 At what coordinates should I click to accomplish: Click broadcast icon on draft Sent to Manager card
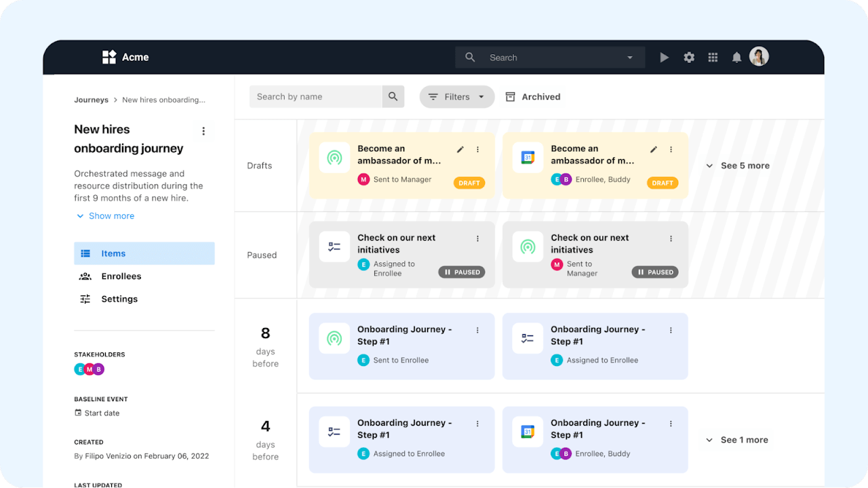(x=334, y=158)
